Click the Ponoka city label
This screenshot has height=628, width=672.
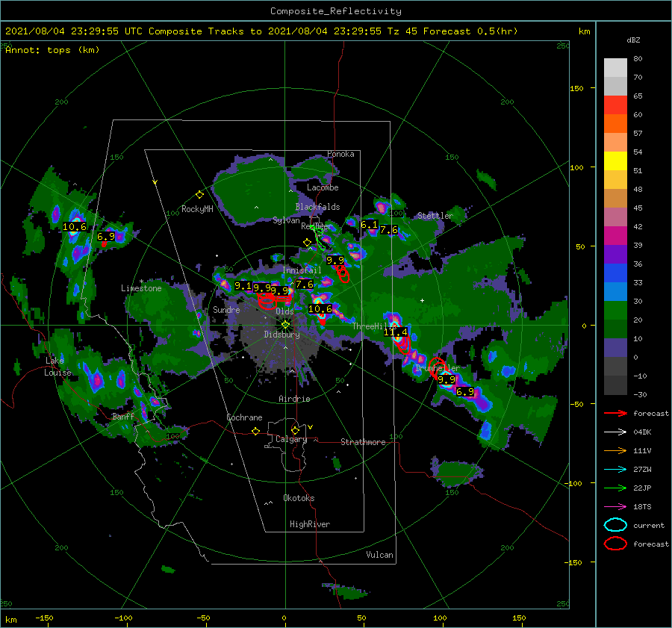tap(340, 154)
